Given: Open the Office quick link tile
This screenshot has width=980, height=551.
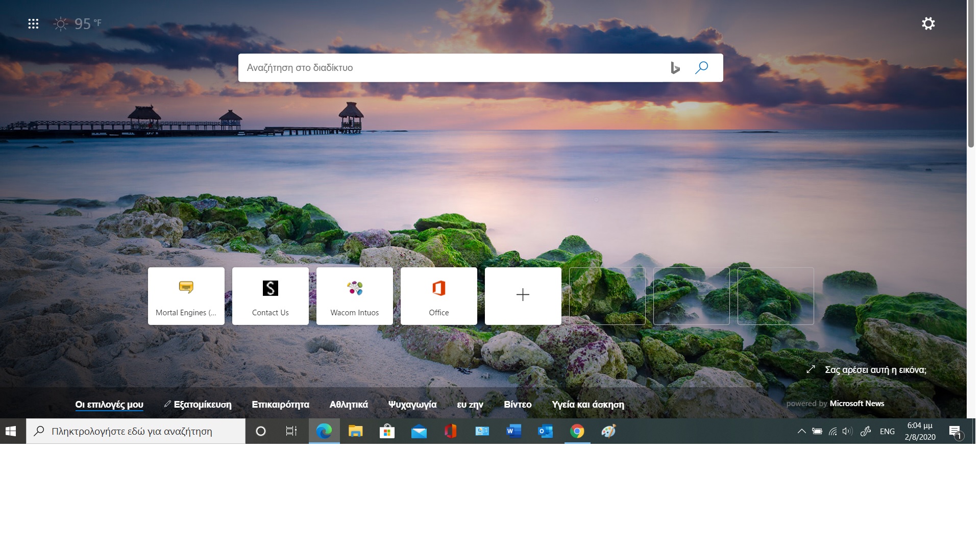Looking at the screenshot, I should click(438, 296).
